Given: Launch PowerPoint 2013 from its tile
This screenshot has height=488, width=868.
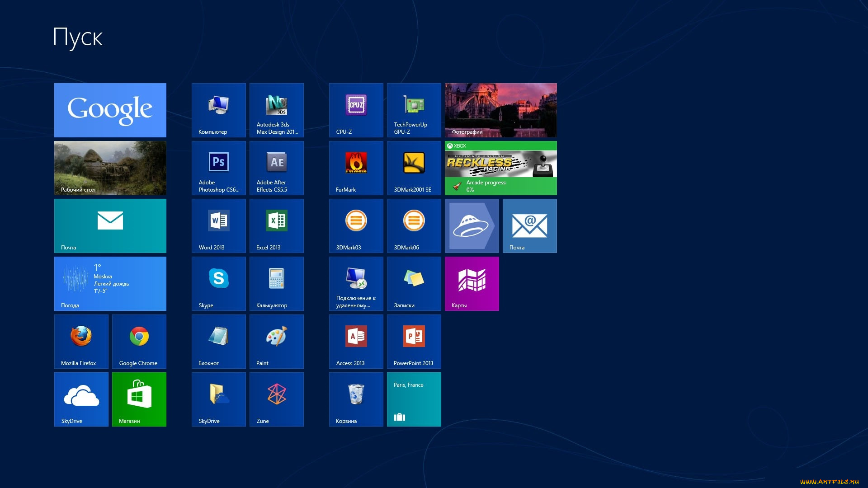Looking at the screenshot, I should pos(414,342).
